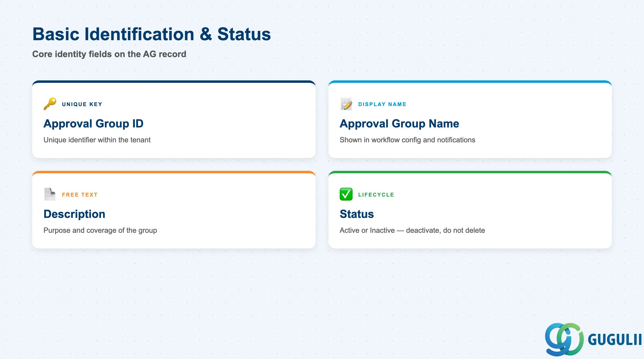The height and width of the screenshot is (359, 644).
Task: Click the 'LIFECYCLE' label
Action: (x=376, y=195)
